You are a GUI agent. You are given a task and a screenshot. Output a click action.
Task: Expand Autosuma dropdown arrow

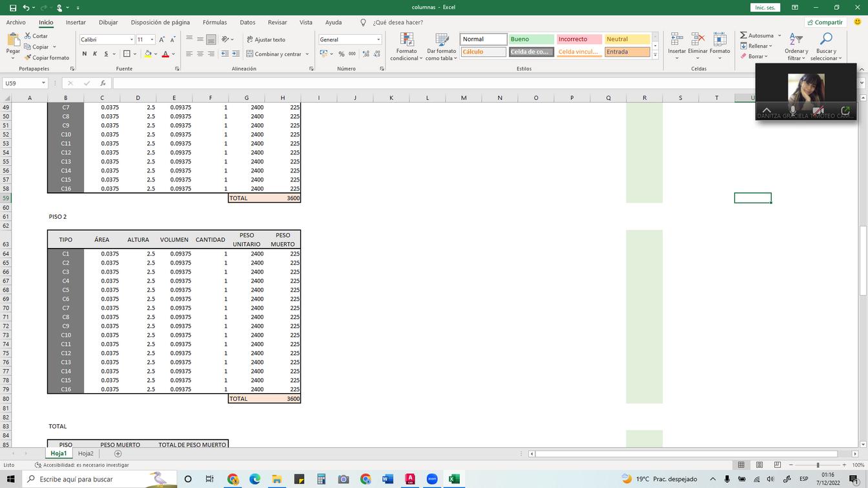click(780, 36)
